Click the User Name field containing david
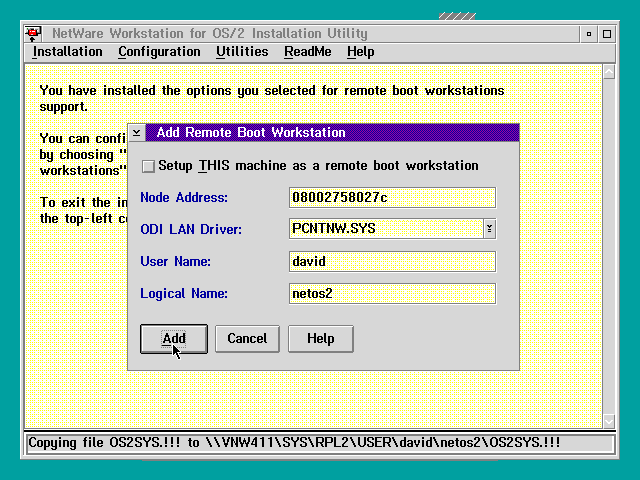Image resolution: width=640 pixels, height=480 pixels. click(392, 262)
